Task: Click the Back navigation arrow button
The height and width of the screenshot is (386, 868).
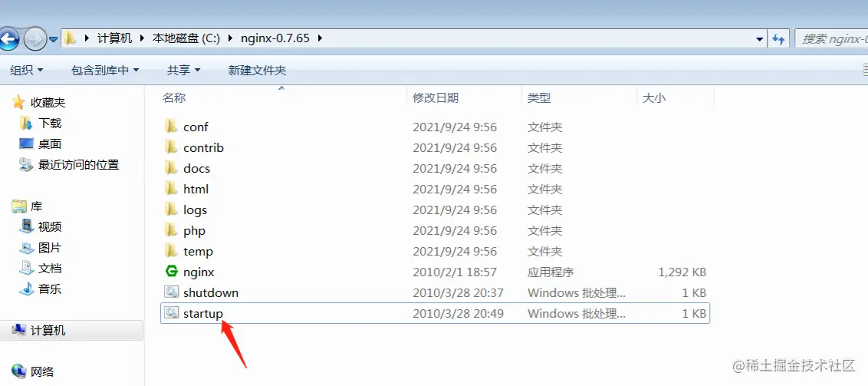Action: click(x=8, y=39)
